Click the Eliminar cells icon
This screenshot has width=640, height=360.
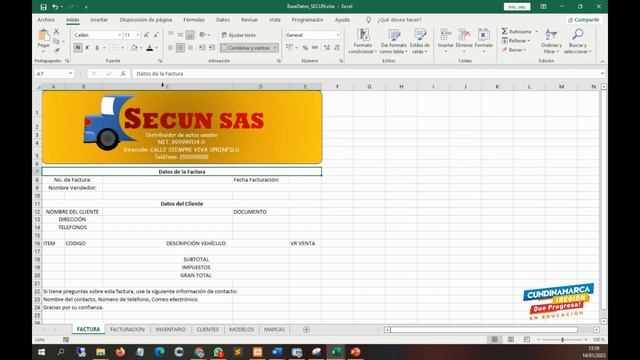[x=464, y=35]
